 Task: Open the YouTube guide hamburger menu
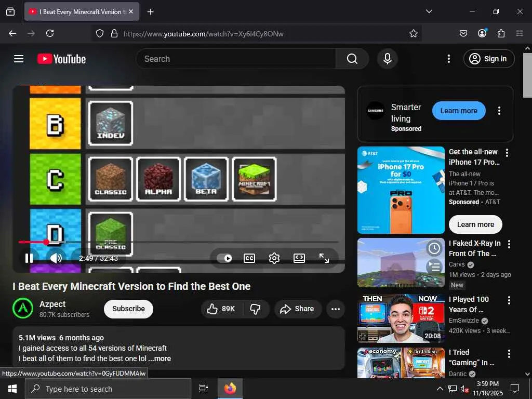pyautogui.click(x=19, y=59)
